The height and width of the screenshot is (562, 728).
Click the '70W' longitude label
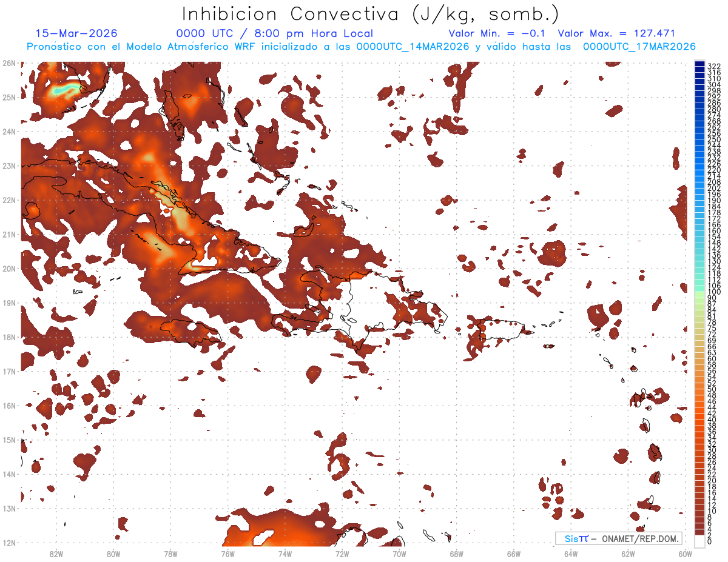[399, 554]
